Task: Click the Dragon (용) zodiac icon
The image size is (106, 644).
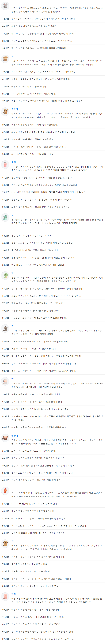Action: [5, 218]
